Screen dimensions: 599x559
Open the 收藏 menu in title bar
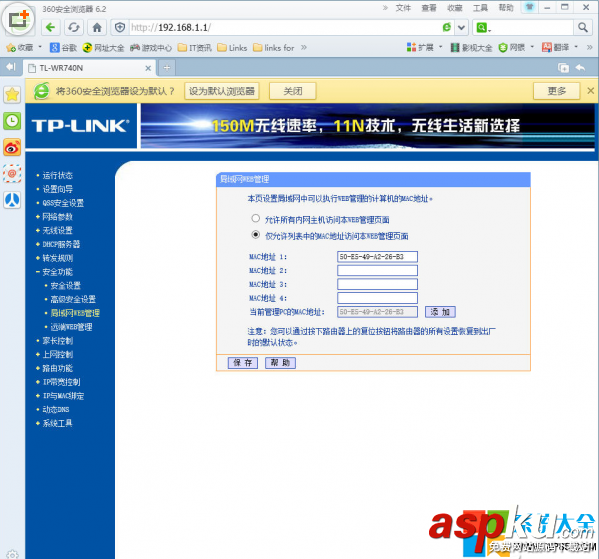(x=455, y=8)
